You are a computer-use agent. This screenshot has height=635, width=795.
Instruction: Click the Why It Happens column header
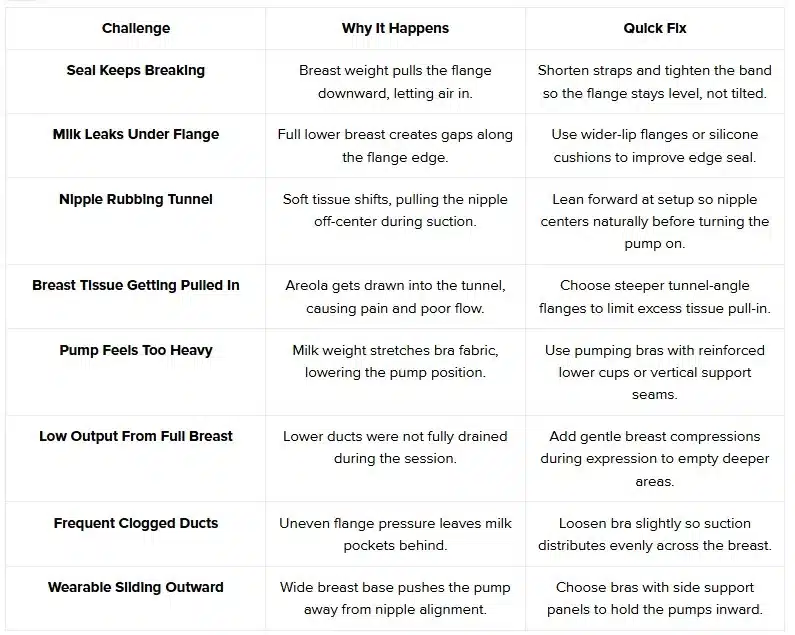click(395, 28)
